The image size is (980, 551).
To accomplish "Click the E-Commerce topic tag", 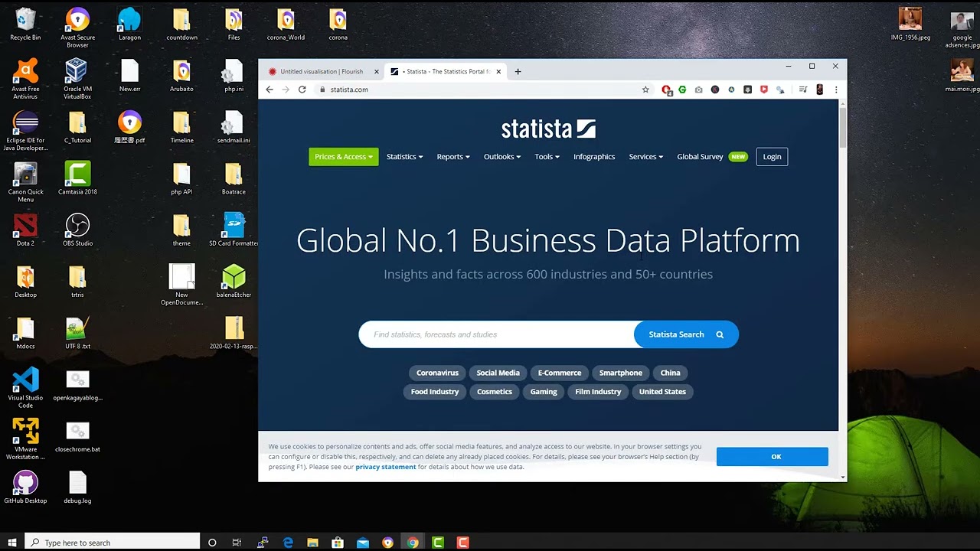I will point(560,373).
